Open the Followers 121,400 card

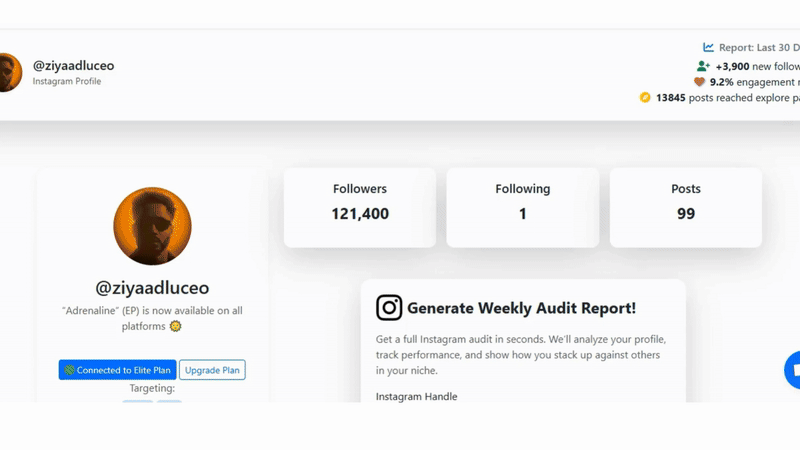tap(360, 208)
